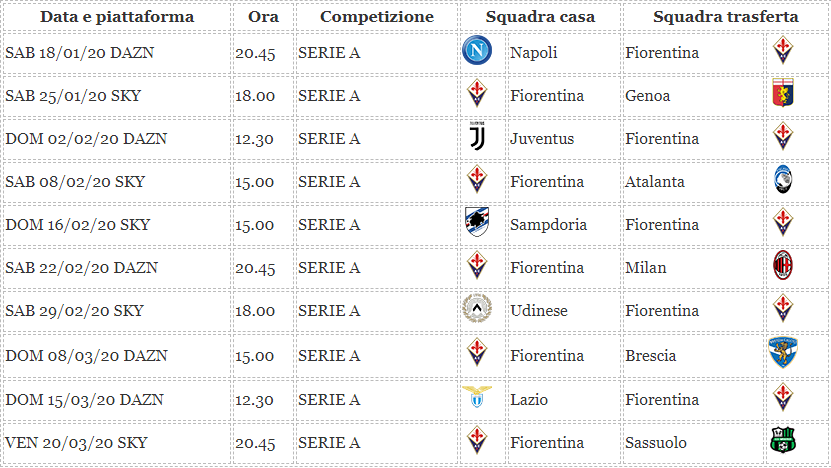Image resolution: width=831 pixels, height=468 pixels.
Task: Click the 'Ora' column header
Action: point(263,17)
